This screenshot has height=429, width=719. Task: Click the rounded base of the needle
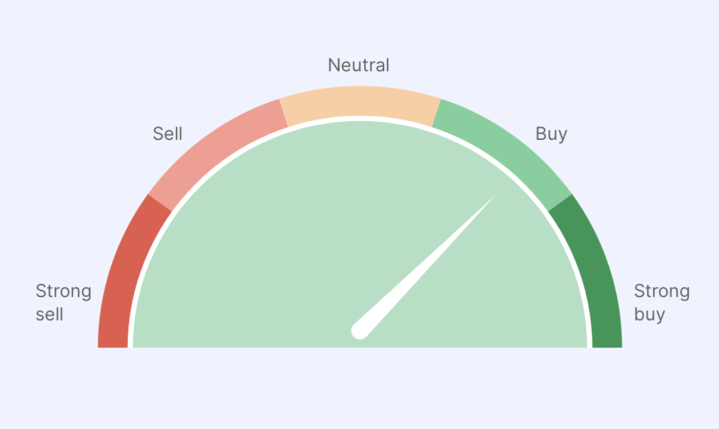pyautogui.click(x=360, y=331)
